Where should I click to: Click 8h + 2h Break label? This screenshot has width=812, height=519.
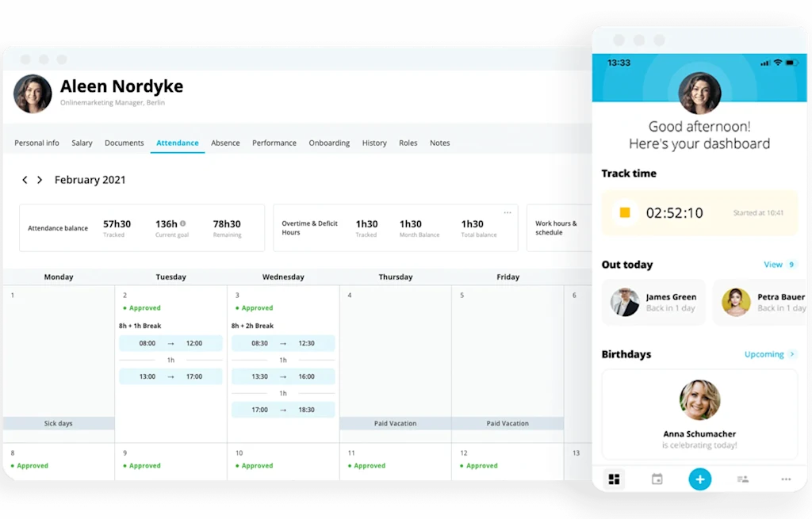tap(252, 326)
